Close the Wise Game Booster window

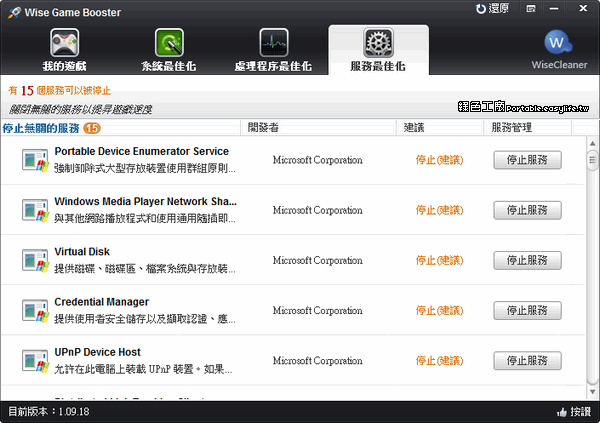coord(583,8)
